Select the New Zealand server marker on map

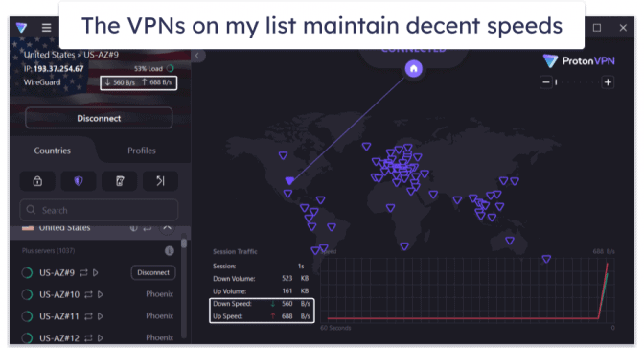coord(546,259)
